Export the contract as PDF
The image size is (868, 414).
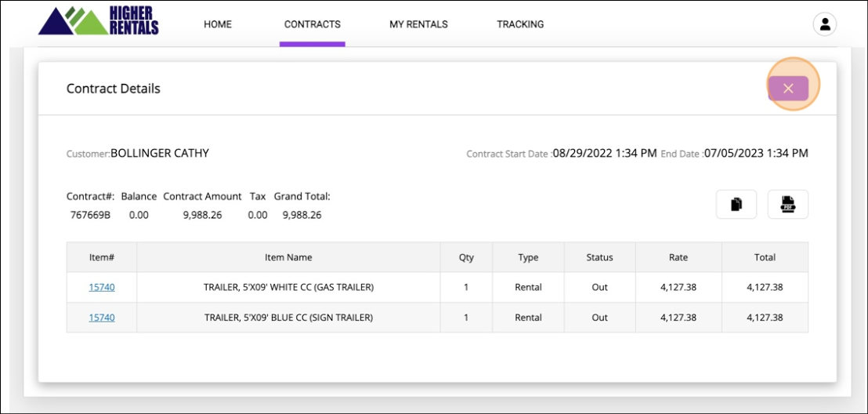tap(787, 205)
